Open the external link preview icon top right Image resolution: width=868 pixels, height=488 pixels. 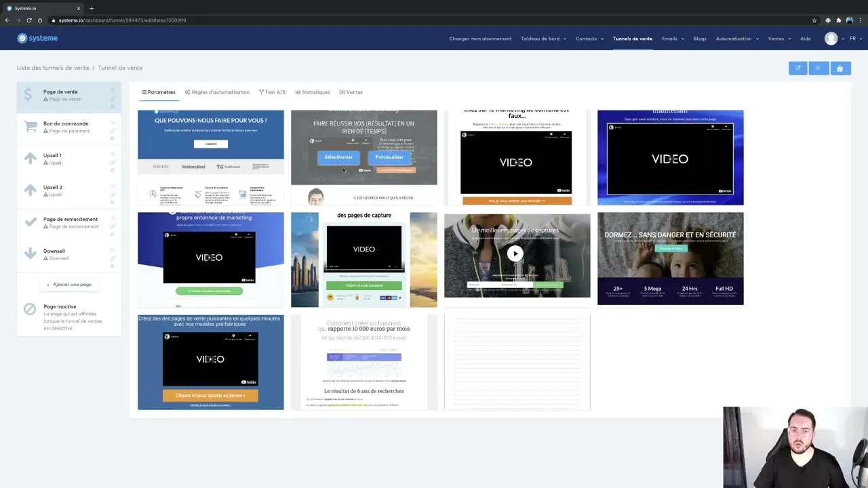click(x=797, y=68)
